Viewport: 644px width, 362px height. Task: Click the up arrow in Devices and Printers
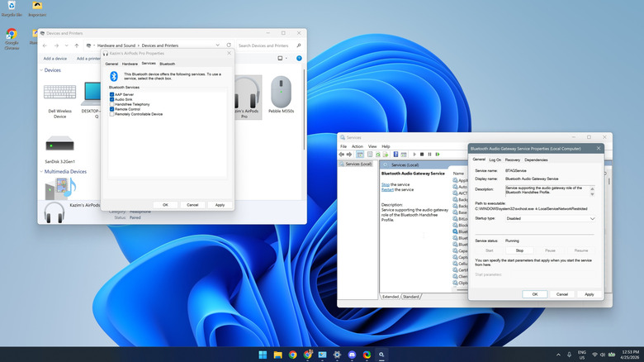[x=77, y=45]
